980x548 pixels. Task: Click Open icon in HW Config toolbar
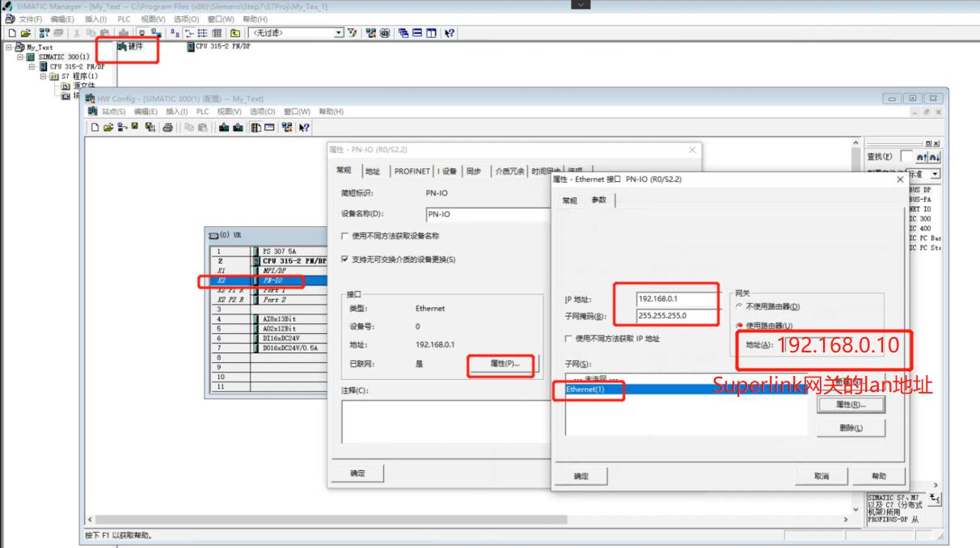tap(108, 127)
